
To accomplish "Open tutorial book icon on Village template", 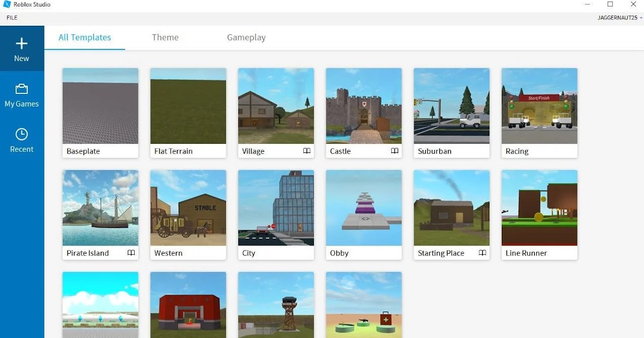I will [306, 151].
